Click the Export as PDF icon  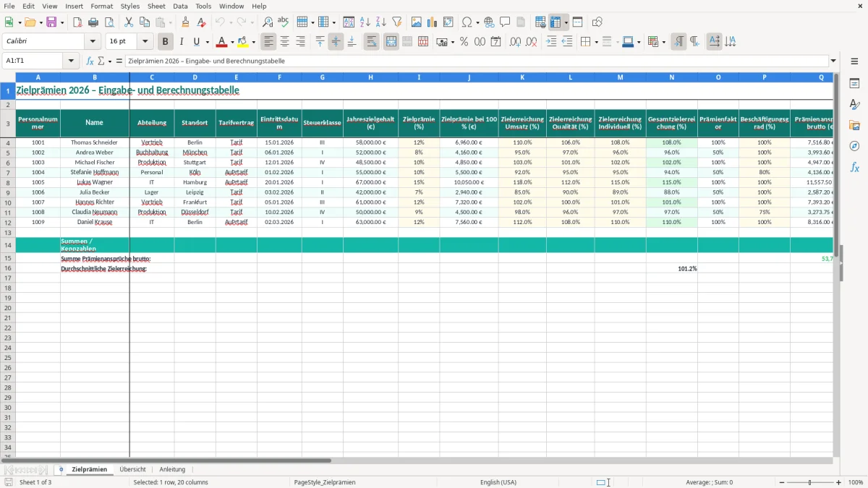(77, 22)
